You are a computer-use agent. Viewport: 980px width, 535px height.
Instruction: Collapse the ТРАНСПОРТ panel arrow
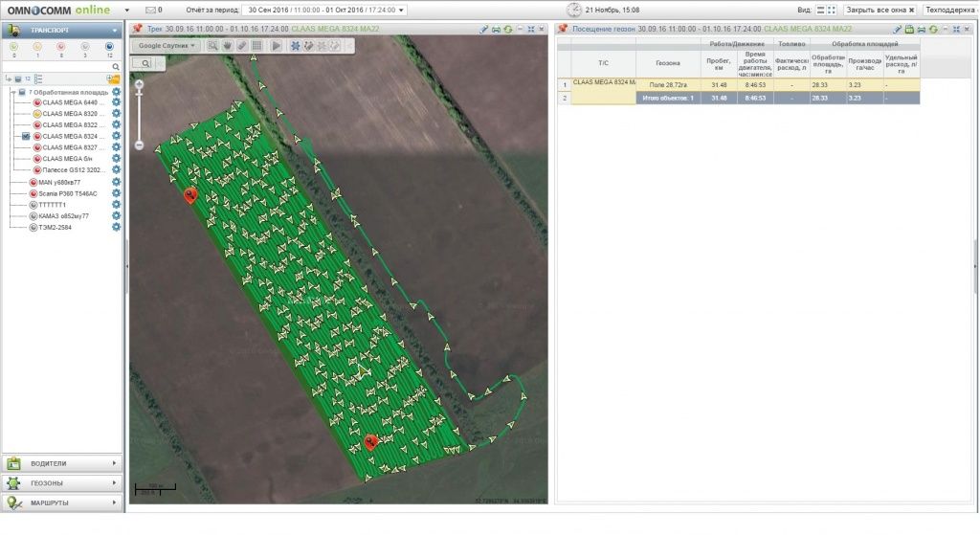click(115, 30)
